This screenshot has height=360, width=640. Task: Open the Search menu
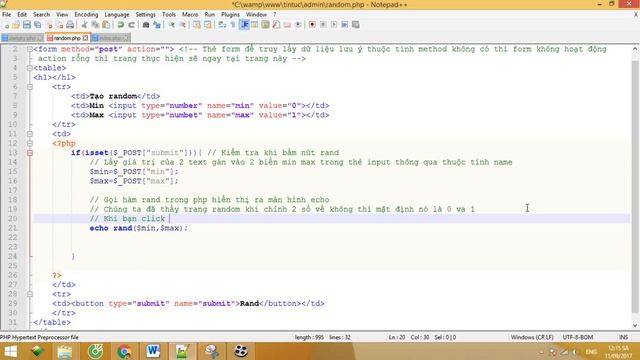pyautogui.click(x=41, y=14)
